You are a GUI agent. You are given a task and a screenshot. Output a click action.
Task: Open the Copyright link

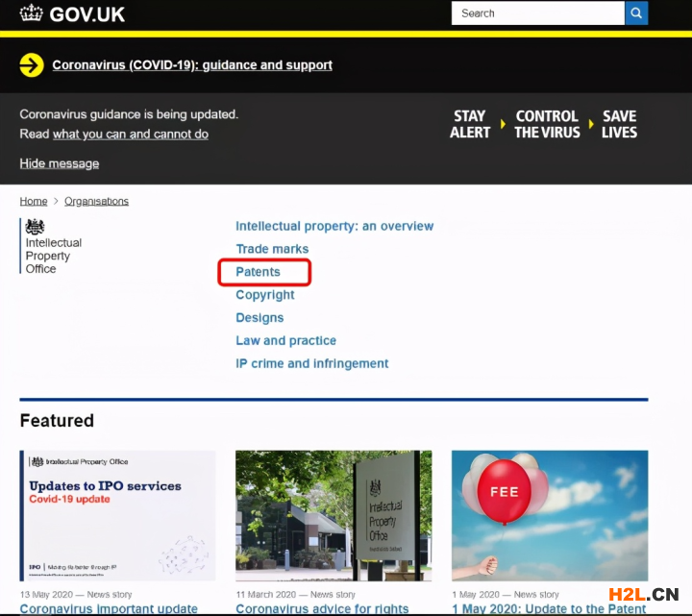point(265,295)
